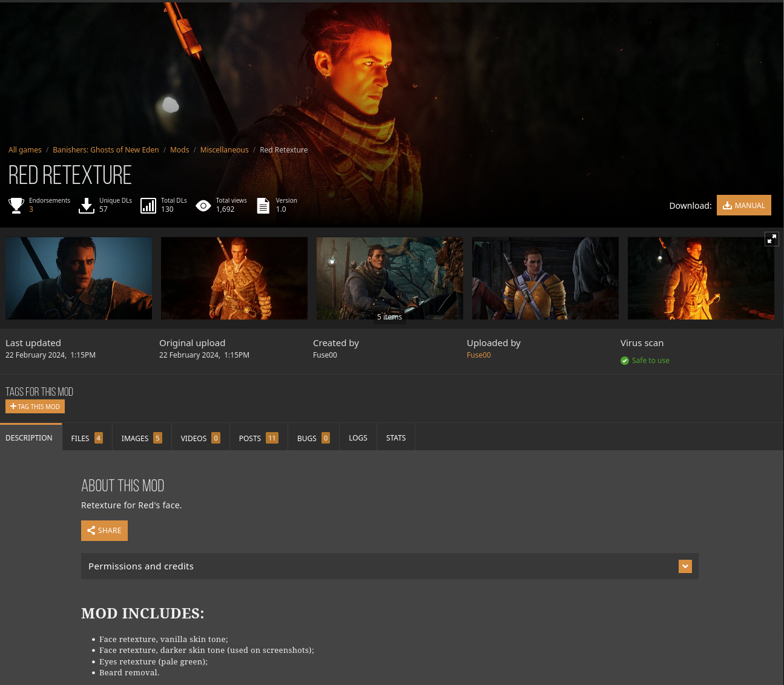Expand the image gallery to fullscreen
The image size is (784, 685).
771,239
